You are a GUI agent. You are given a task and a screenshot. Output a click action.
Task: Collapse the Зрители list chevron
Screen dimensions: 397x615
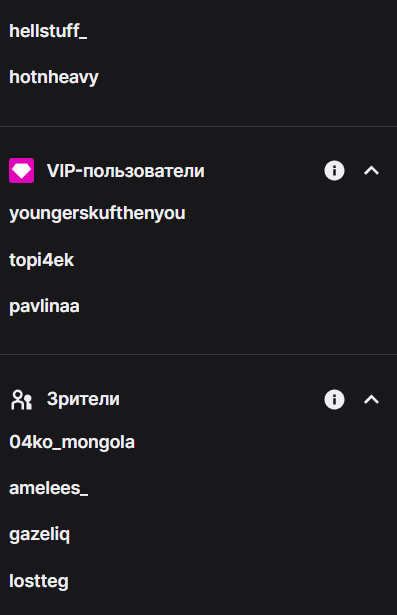371,400
